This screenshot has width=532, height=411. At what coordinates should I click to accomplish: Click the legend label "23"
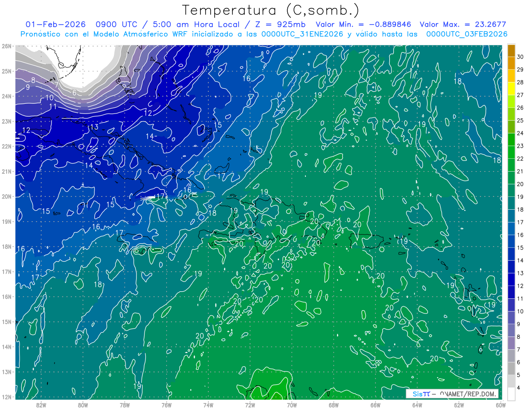pyautogui.click(x=520, y=145)
